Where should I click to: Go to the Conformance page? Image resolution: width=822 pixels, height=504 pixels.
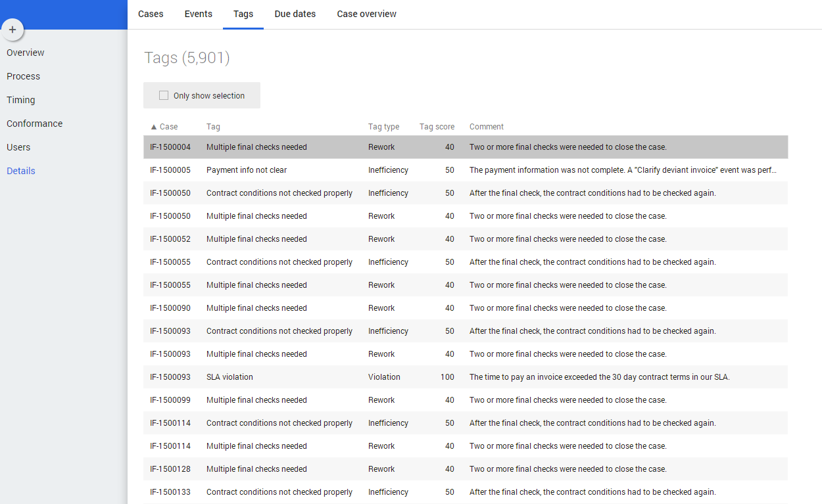35,124
